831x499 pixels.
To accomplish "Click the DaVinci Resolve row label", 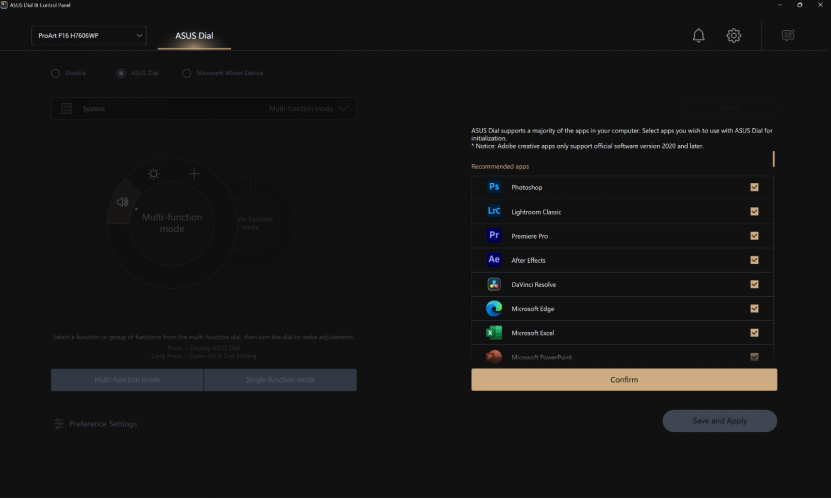I will click(x=534, y=284).
